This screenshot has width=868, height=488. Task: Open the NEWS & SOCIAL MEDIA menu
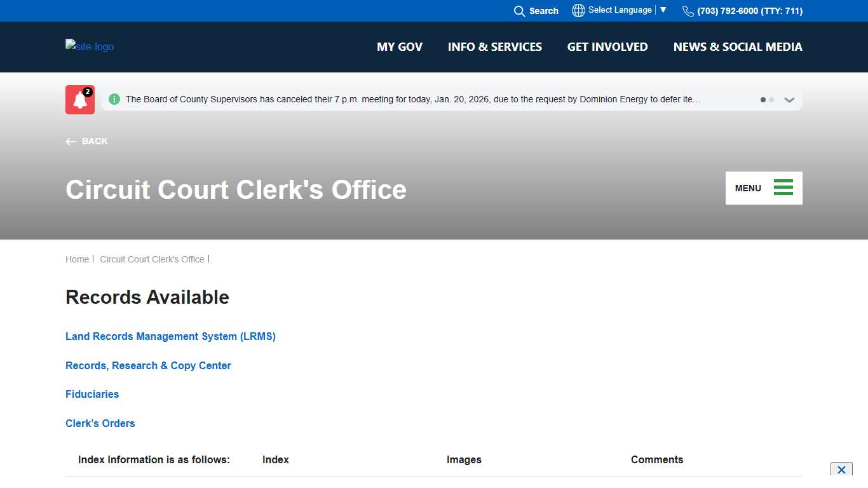(x=737, y=47)
